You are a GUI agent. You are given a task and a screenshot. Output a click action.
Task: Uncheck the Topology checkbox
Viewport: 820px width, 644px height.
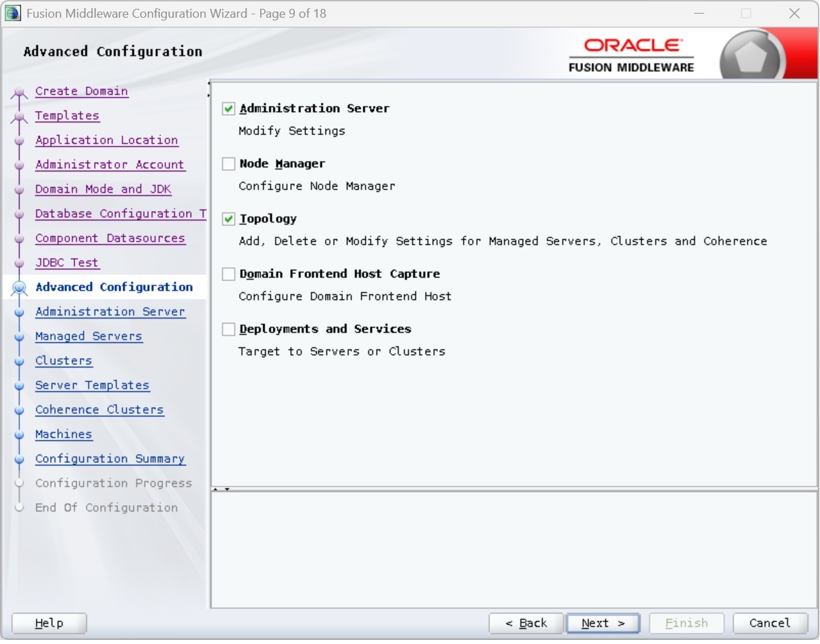[x=229, y=219]
